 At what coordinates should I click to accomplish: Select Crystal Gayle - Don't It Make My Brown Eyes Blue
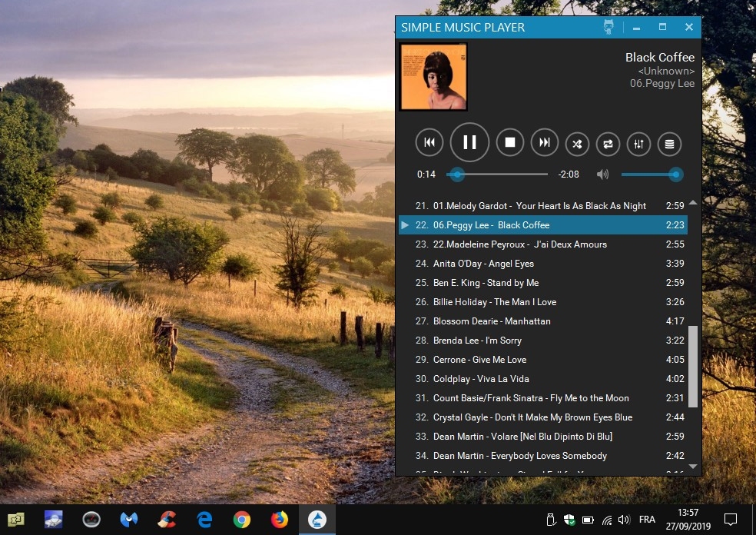tap(543, 417)
